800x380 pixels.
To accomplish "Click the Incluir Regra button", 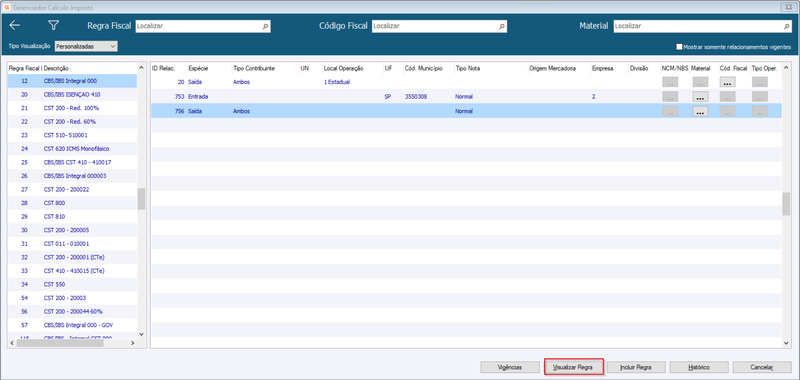I will (x=636, y=367).
